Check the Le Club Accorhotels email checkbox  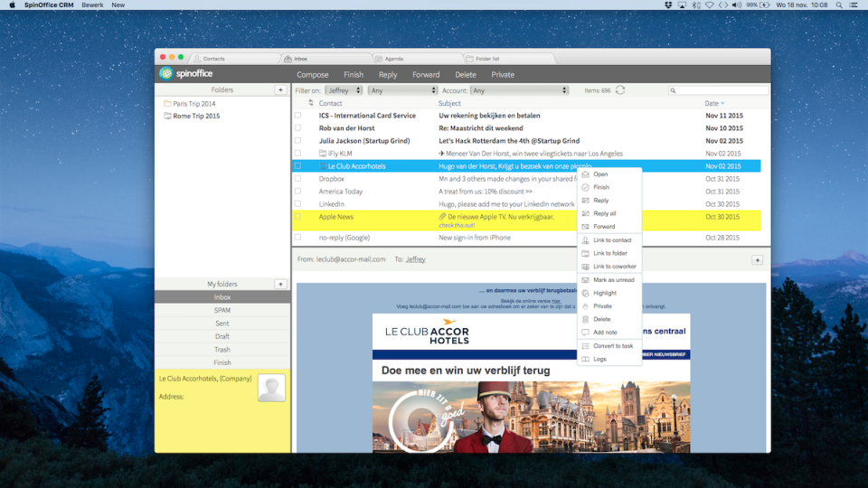click(297, 166)
